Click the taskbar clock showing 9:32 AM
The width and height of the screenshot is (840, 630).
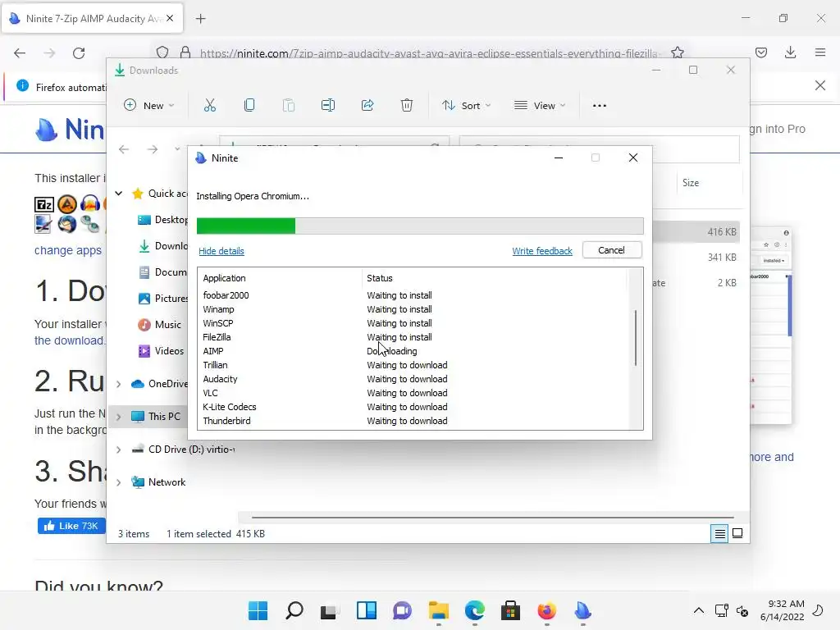click(782, 610)
